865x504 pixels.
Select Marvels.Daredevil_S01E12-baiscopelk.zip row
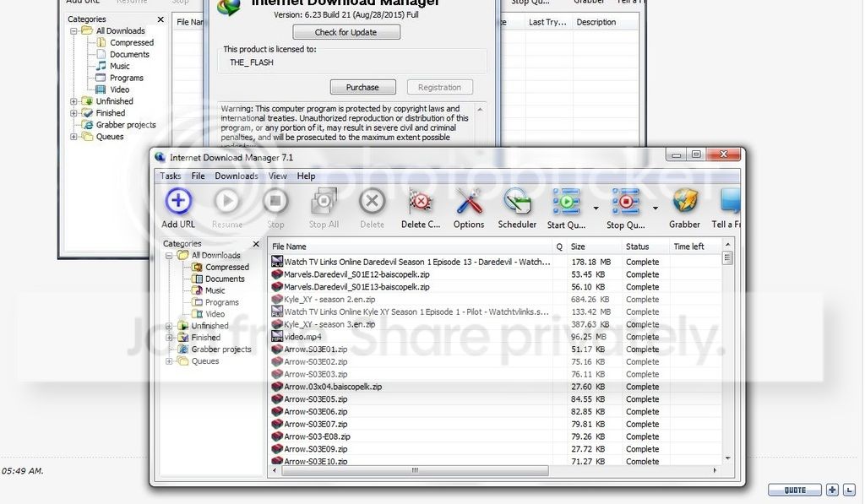pos(495,274)
